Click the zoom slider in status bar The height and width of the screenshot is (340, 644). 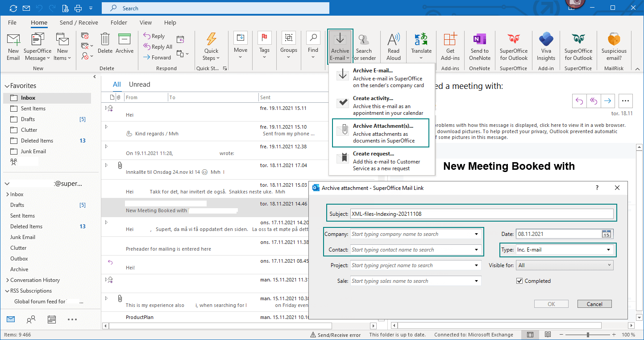[x=588, y=335]
